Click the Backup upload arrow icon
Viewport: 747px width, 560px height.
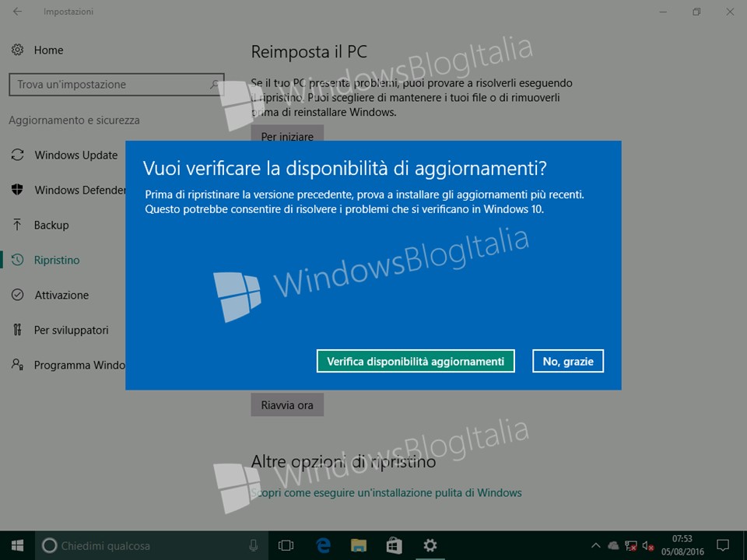point(17,225)
